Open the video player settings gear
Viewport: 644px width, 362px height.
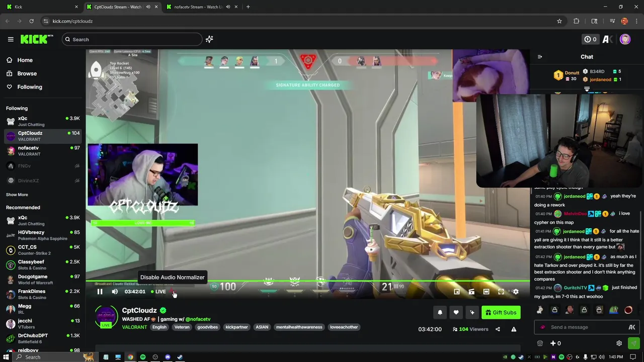pyautogui.click(x=516, y=292)
